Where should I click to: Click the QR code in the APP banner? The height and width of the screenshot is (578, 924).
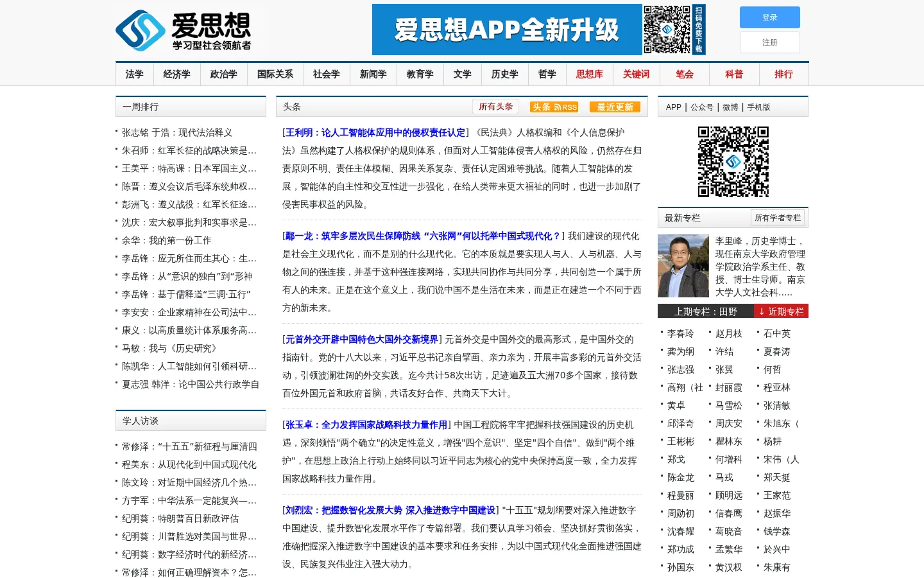pos(667,30)
